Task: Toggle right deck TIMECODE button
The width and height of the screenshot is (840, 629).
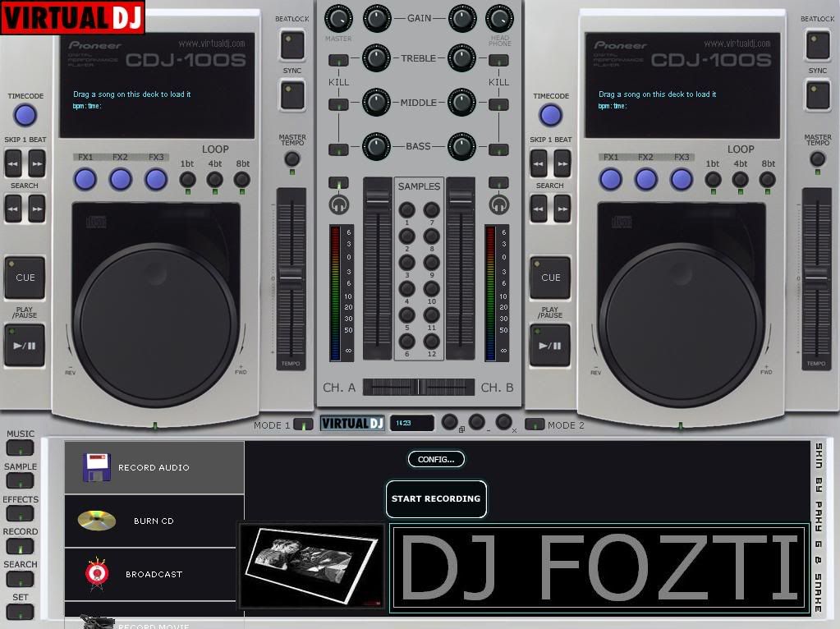Action: pos(551,115)
